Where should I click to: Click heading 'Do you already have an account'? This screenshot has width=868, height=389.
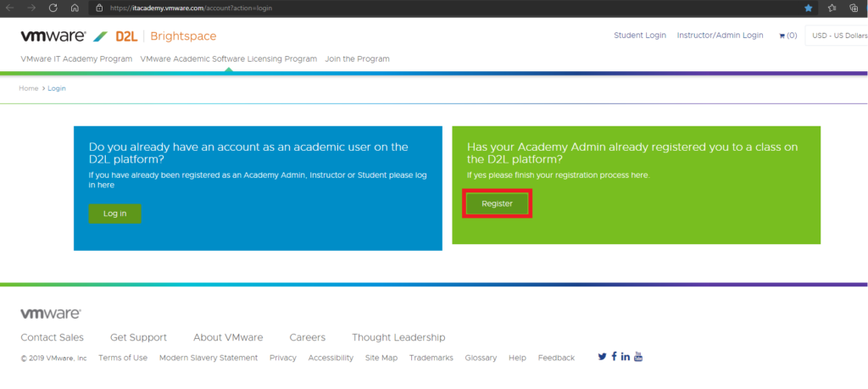pyautogui.click(x=248, y=153)
